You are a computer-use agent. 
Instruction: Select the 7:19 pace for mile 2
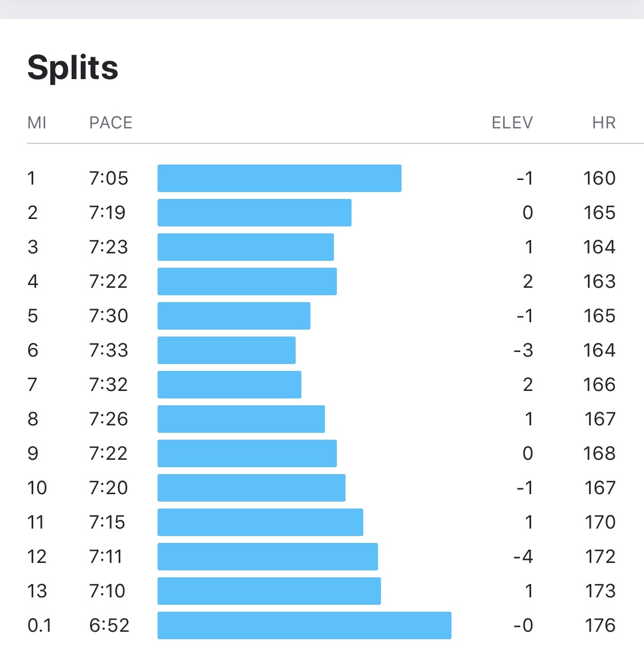tap(107, 213)
